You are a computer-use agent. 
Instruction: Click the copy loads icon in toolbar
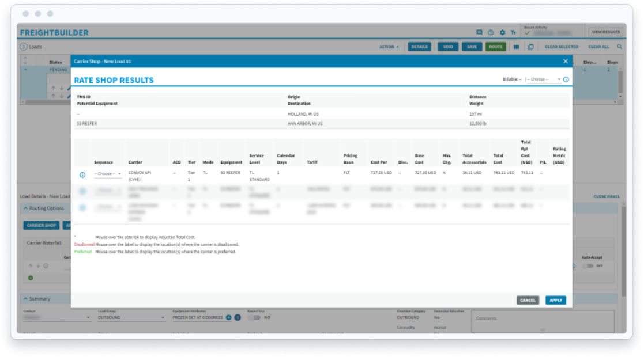pos(530,47)
